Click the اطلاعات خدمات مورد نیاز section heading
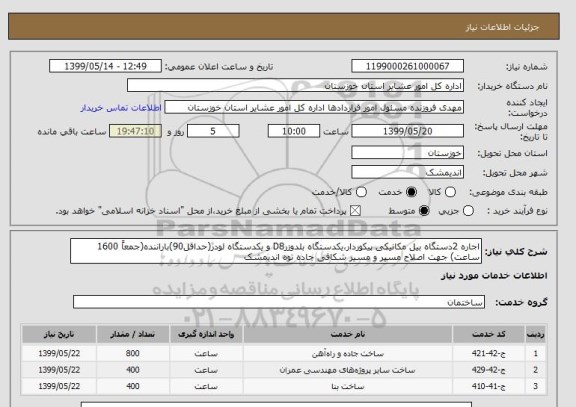 (x=494, y=276)
